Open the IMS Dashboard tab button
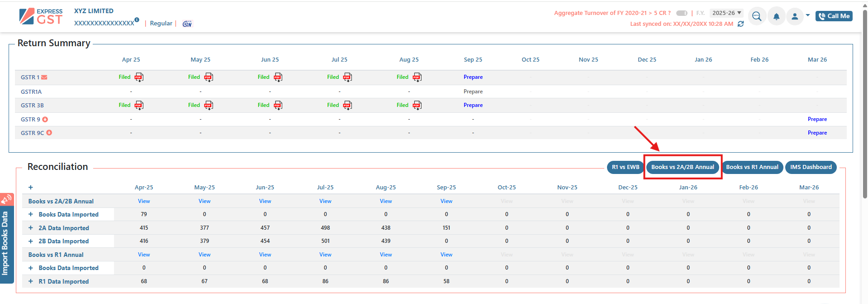Viewport: 868px width, 304px height. click(x=811, y=167)
